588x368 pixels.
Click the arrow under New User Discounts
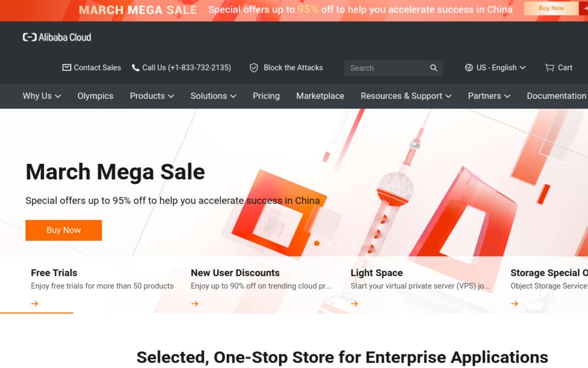(195, 304)
